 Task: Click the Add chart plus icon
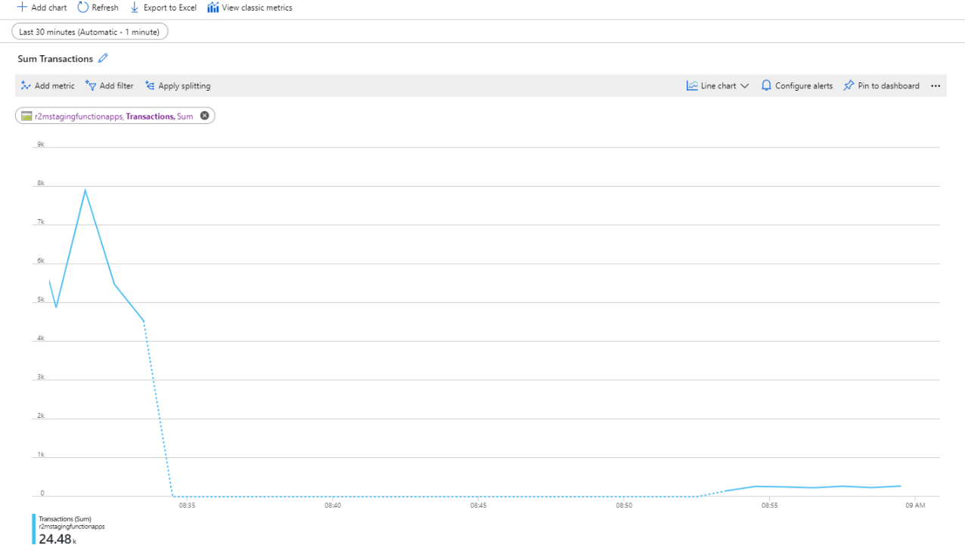[x=22, y=8]
